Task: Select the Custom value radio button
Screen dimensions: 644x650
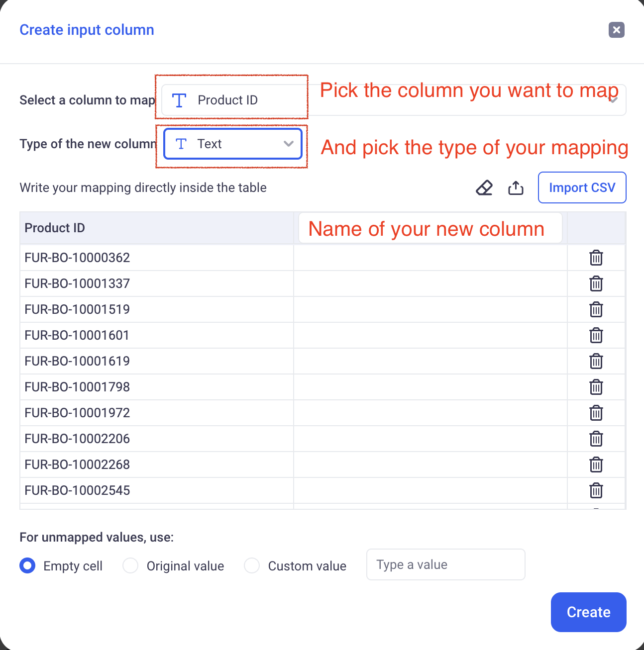Action: [252, 565]
